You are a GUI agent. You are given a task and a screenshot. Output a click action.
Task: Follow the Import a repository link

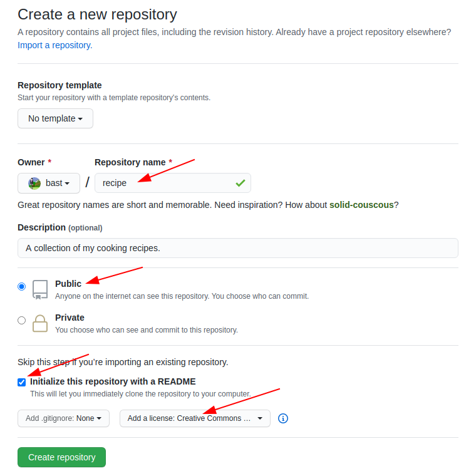click(x=54, y=45)
